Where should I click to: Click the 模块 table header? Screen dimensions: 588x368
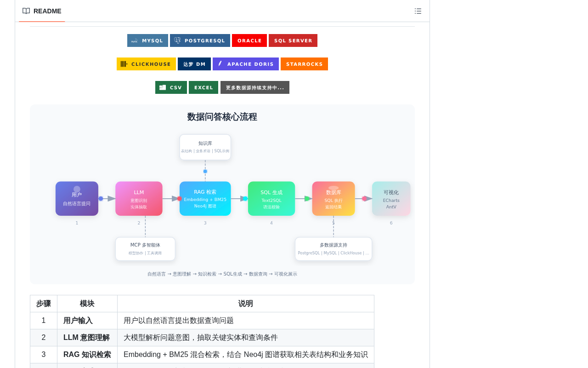pyautogui.click(x=87, y=304)
